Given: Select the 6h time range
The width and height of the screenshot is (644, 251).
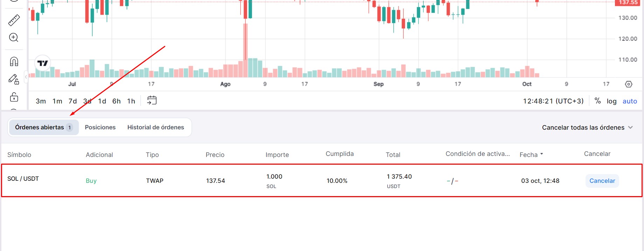Looking at the screenshot, I should 116,101.
